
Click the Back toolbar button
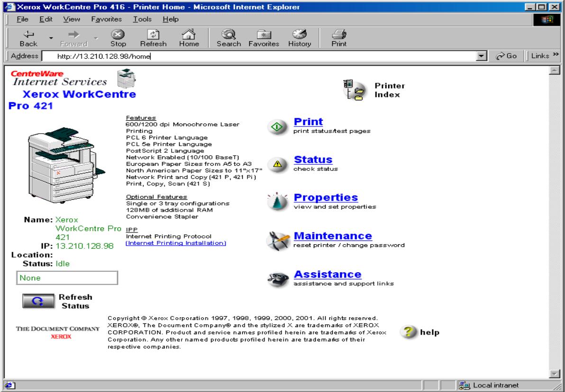pyautogui.click(x=28, y=38)
